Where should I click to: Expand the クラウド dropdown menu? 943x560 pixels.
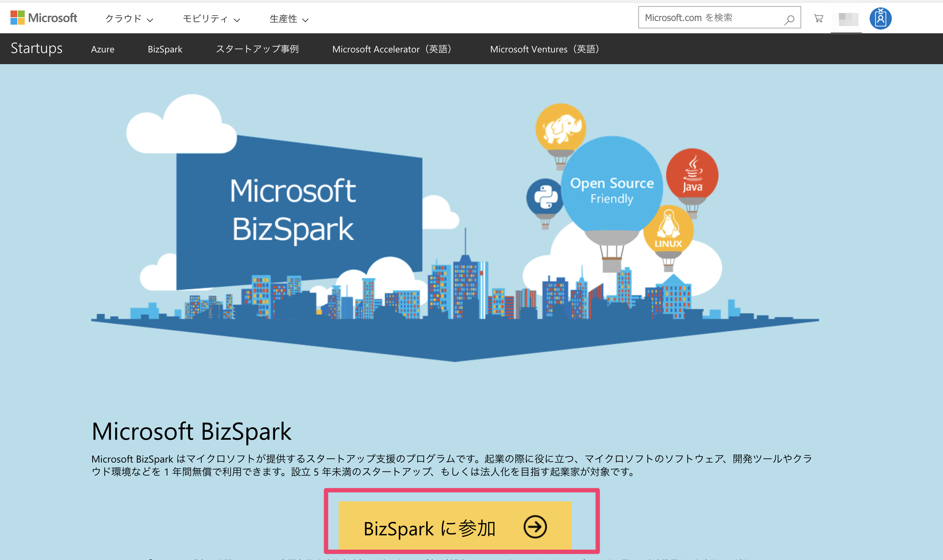pos(129,18)
